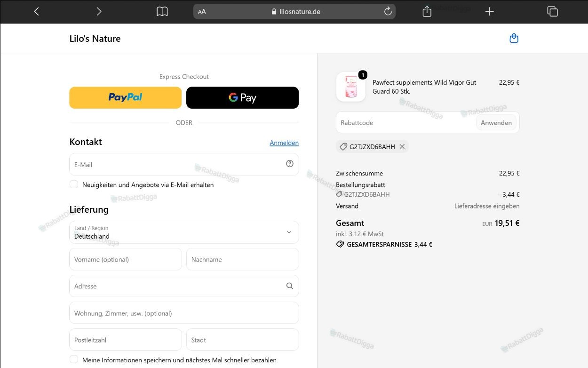588x368 pixels.
Task: Click the Lieferadresse eingeben shipping text
Action: coord(487,206)
